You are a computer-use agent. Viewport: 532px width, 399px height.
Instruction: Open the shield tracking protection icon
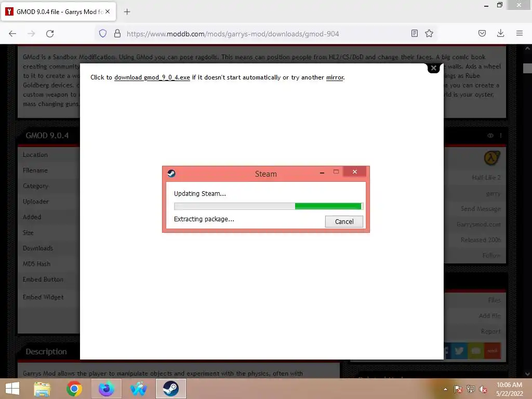103,33
